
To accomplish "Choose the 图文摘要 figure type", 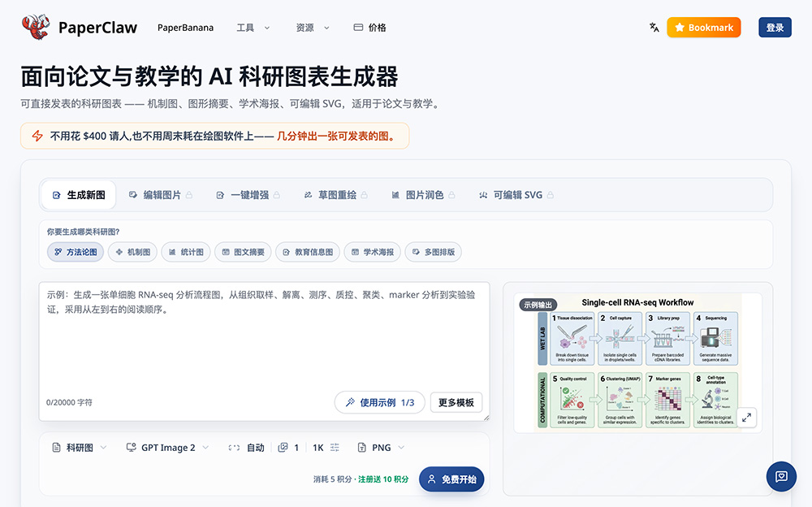I will (x=243, y=252).
